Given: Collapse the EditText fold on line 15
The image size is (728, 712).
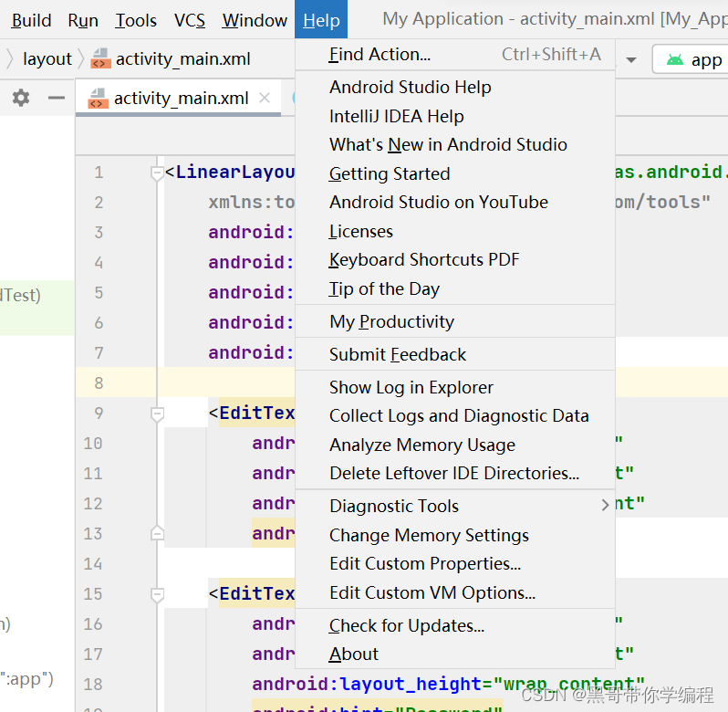Looking at the screenshot, I should [x=158, y=594].
